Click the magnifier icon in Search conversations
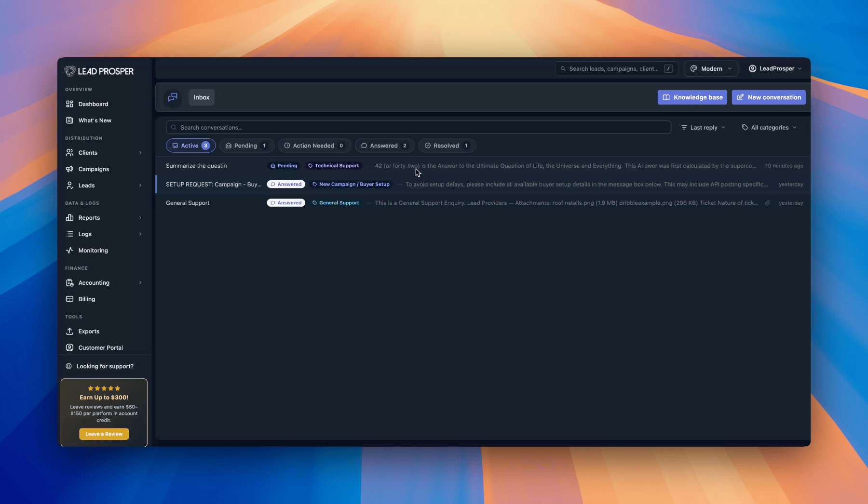 click(x=174, y=128)
